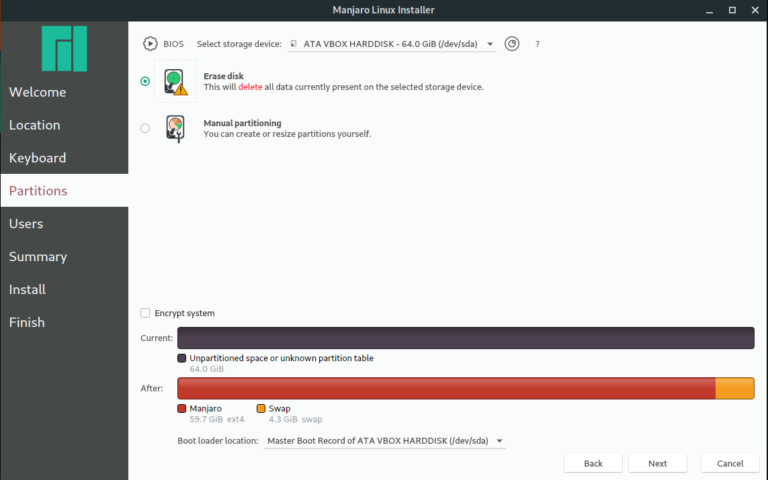Click the 'Manual partitioning' option title

click(x=242, y=123)
